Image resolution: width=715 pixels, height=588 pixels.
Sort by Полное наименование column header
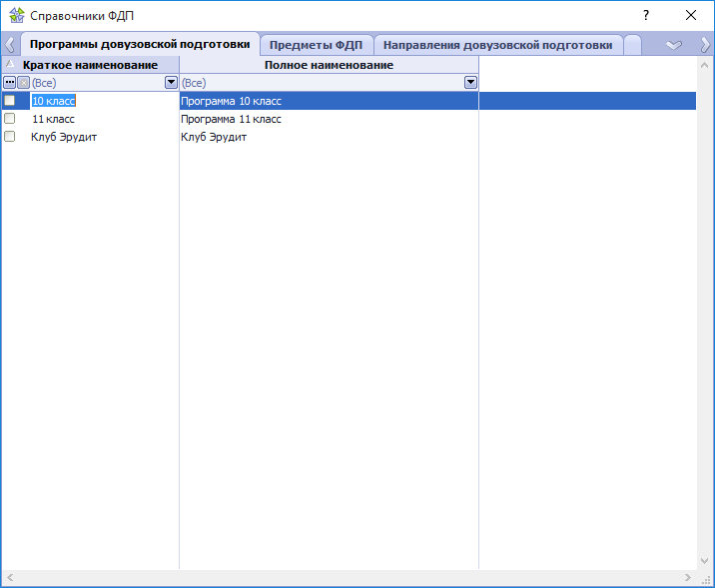tap(329, 65)
